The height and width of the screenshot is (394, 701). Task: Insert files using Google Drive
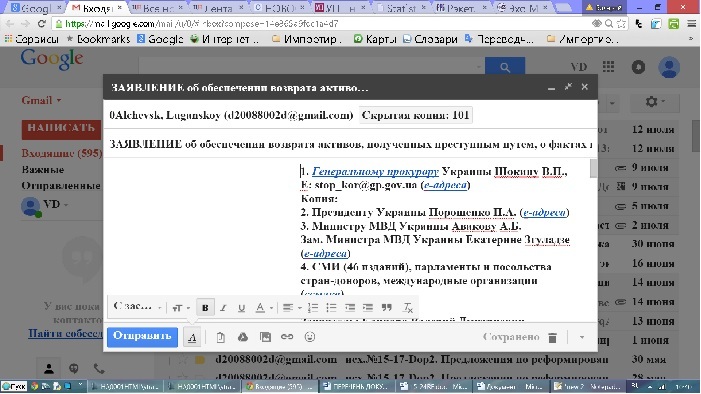coord(243,337)
